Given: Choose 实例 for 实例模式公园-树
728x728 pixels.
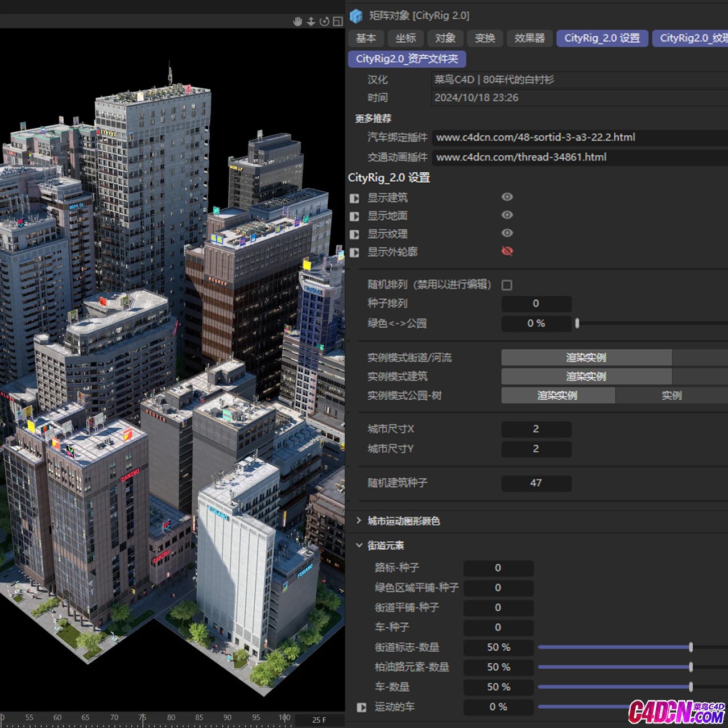Looking at the screenshot, I should click(x=672, y=395).
